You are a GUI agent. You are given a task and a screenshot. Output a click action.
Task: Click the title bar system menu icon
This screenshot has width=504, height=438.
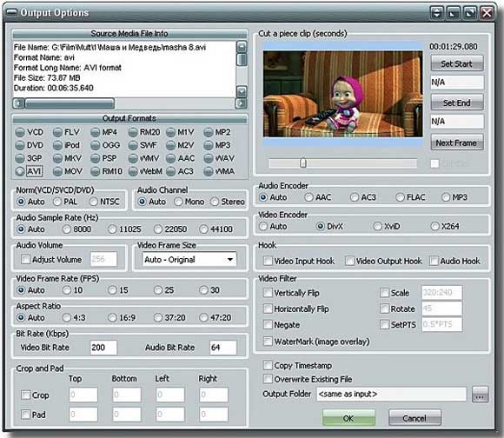click(12, 12)
